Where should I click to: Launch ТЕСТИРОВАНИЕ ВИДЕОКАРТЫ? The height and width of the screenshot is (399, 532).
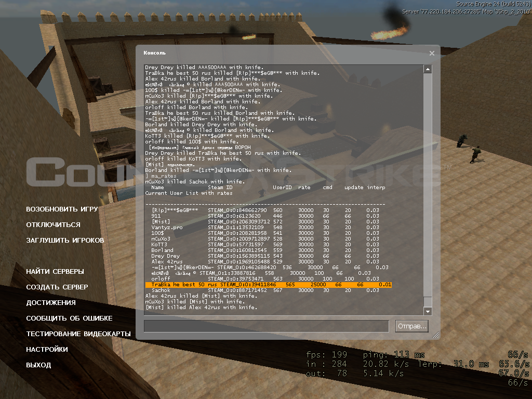pyautogui.click(x=78, y=334)
